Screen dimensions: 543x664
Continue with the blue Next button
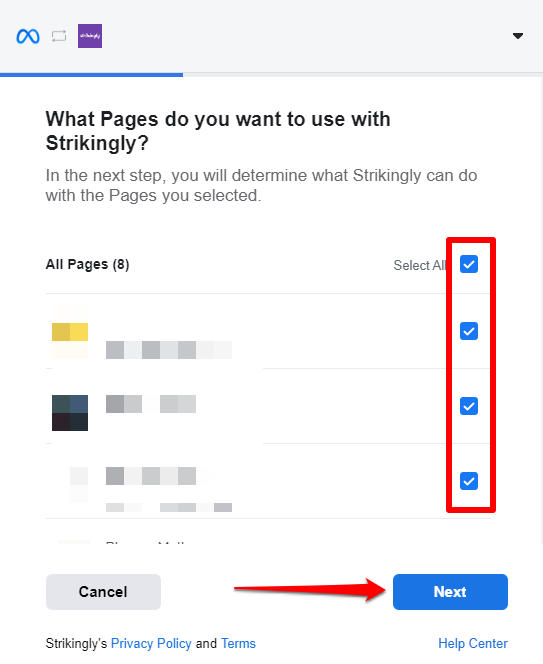tap(450, 592)
